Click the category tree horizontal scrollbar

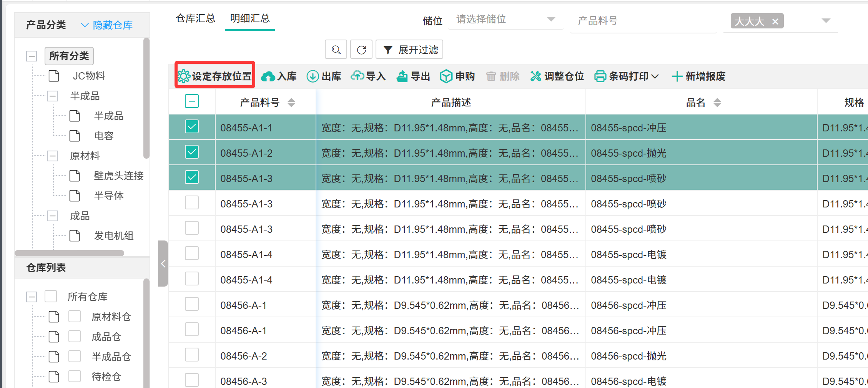pos(69,253)
